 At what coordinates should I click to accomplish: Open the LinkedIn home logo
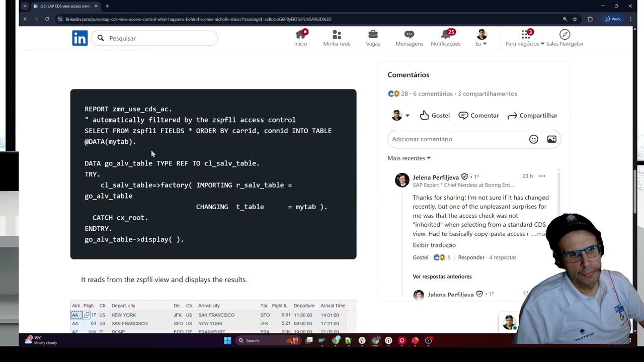(x=79, y=38)
